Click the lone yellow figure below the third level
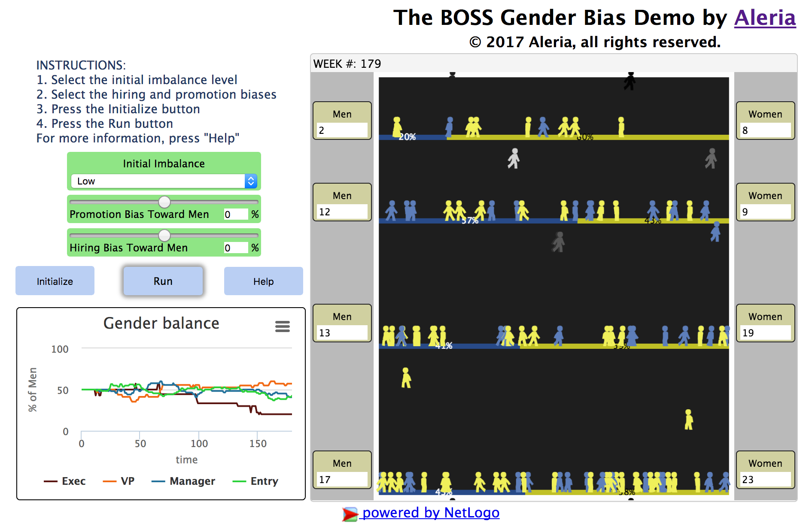Screen dimensions: 809x532 (x=406, y=378)
